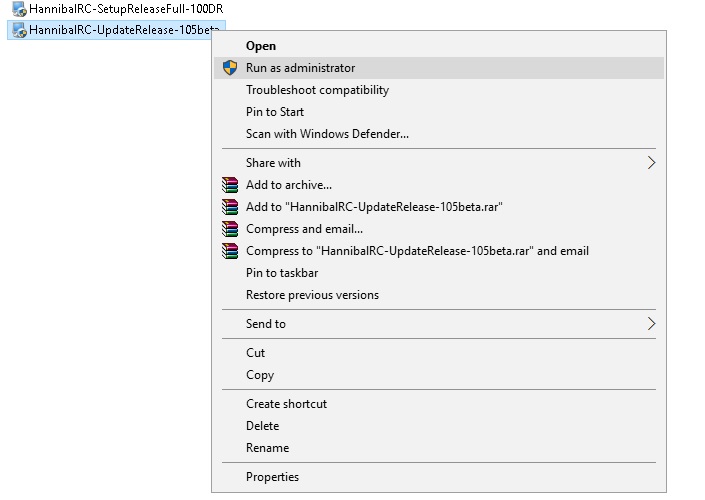Viewport: 705px width, 500px height.
Task: Choose Open from the context menu
Action: tap(261, 46)
